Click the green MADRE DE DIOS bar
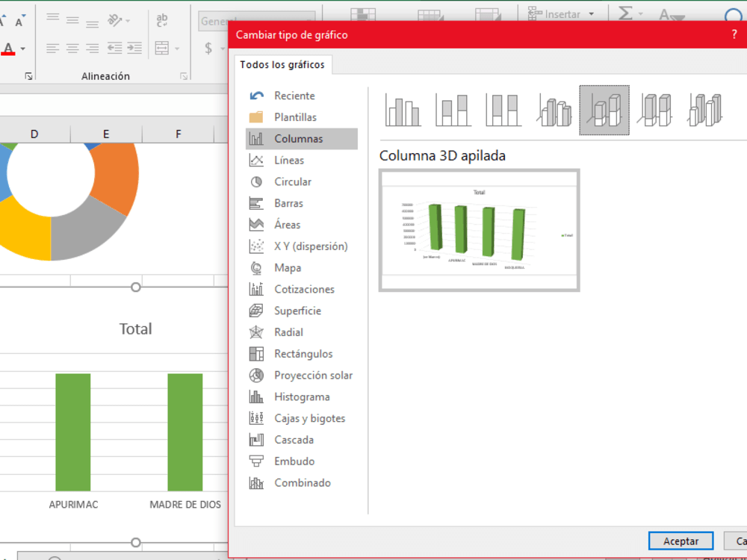 (185, 432)
